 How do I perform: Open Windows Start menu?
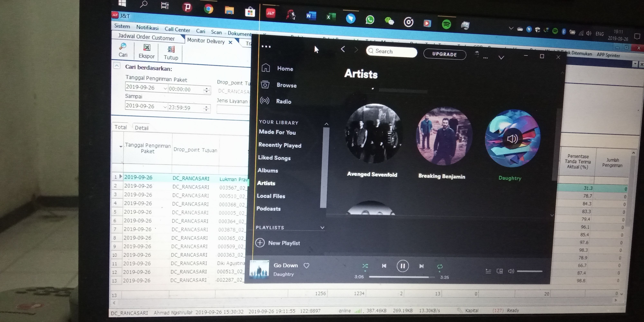click(122, 3)
